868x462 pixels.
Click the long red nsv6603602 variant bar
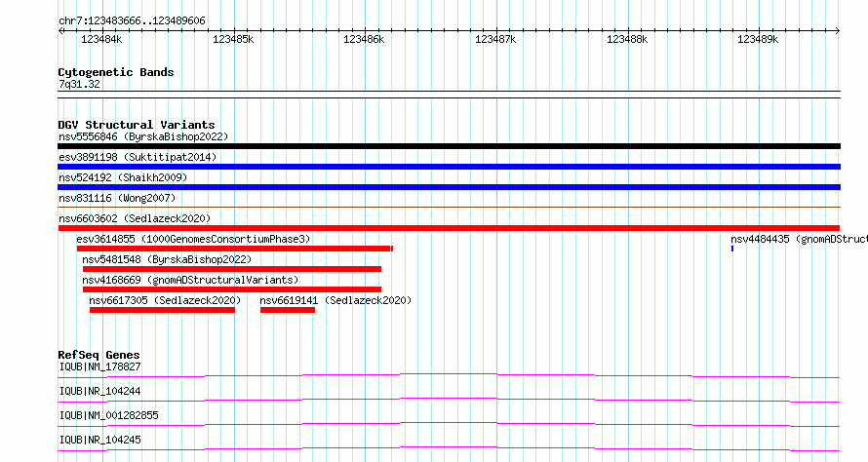click(x=449, y=228)
